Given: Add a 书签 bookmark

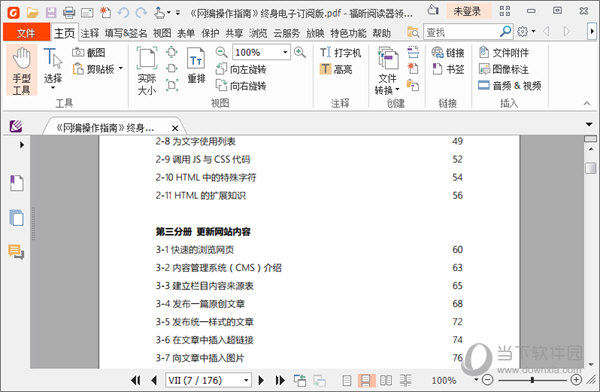Looking at the screenshot, I should coord(448,69).
